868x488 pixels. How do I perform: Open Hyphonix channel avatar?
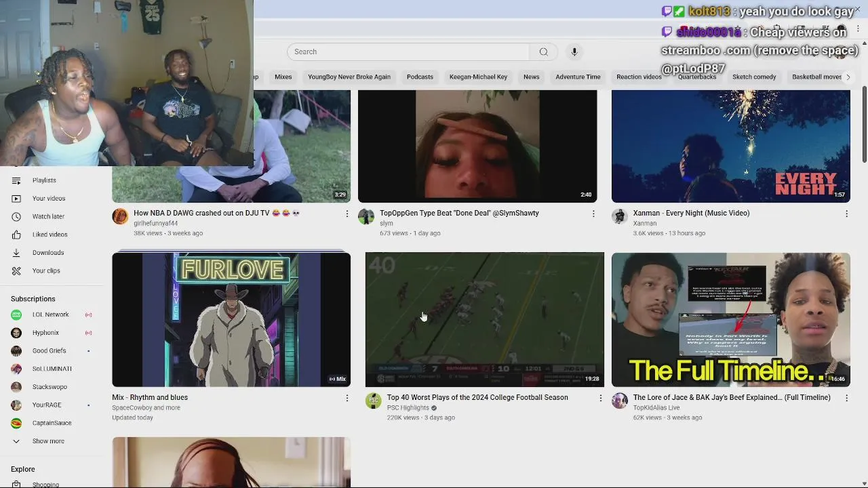(17, 333)
